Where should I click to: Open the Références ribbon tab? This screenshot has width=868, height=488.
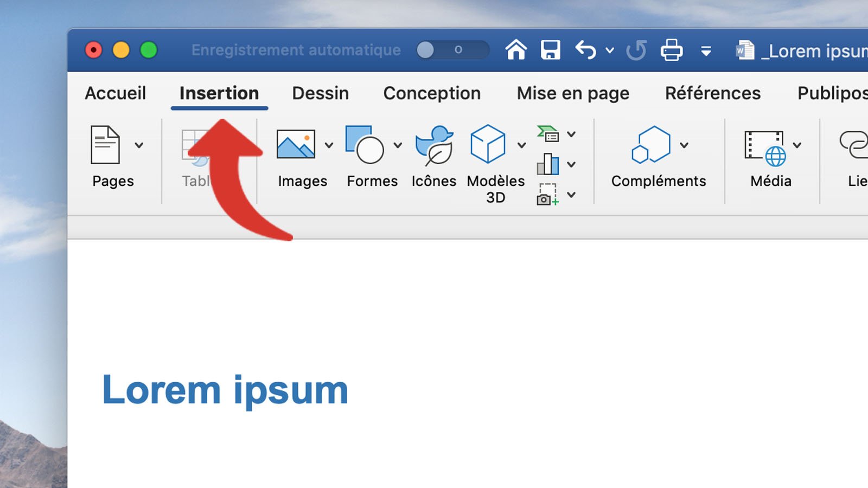[712, 93]
